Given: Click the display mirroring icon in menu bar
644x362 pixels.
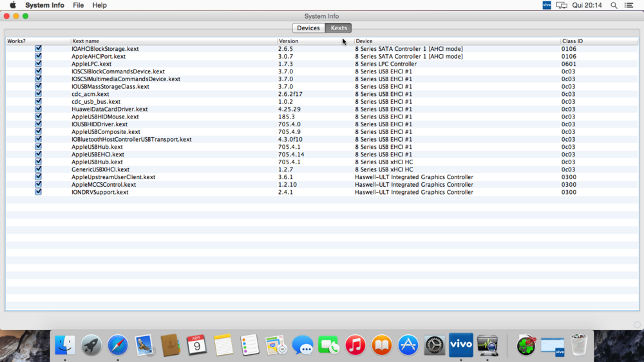Looking at the screenshot, I should pos(562,5).
